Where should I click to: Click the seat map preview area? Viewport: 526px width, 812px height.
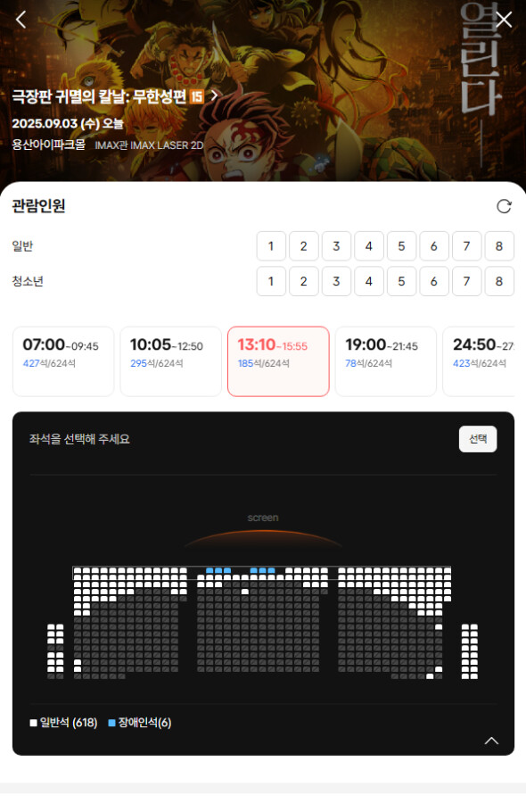263,622
